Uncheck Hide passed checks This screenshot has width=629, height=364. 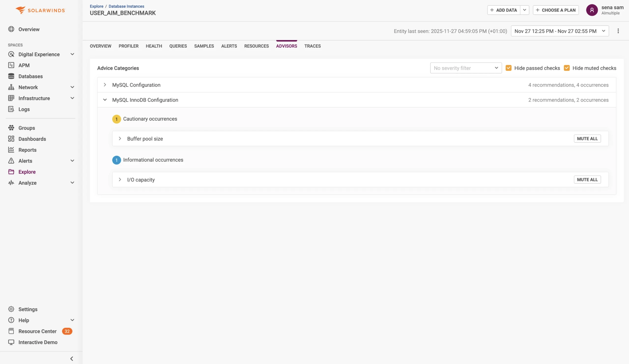[508, 68]
